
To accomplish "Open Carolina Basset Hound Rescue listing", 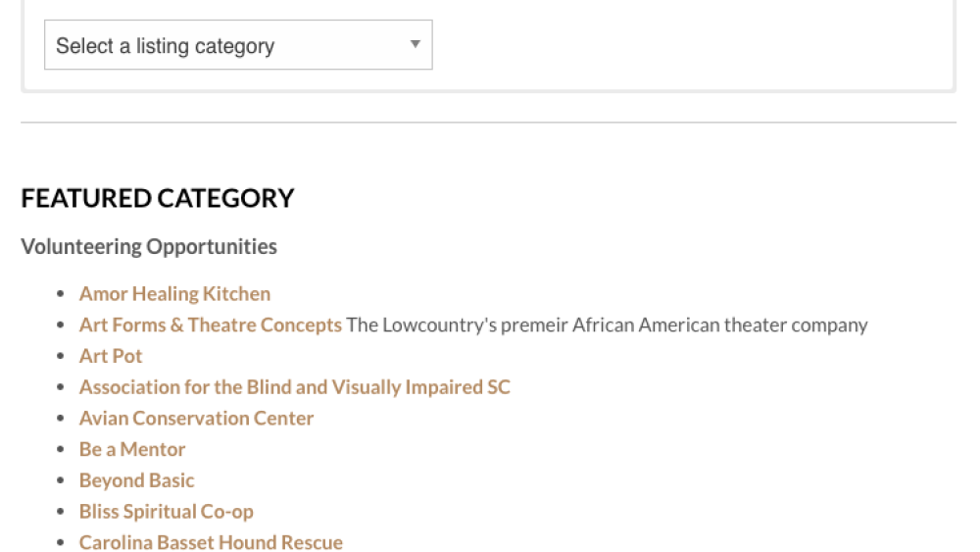I will (x=211, y=542).
